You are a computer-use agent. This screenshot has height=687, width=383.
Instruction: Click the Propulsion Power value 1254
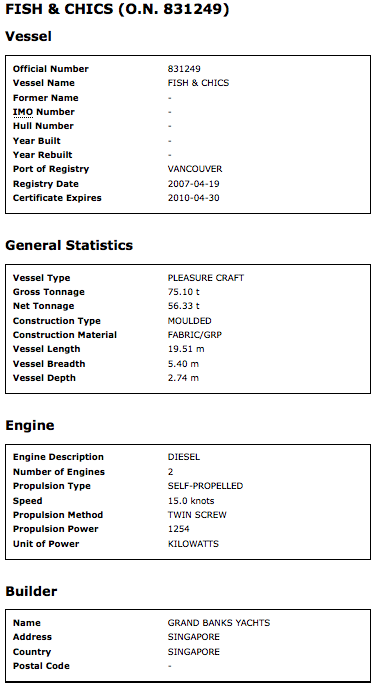(x=179, y=529)
